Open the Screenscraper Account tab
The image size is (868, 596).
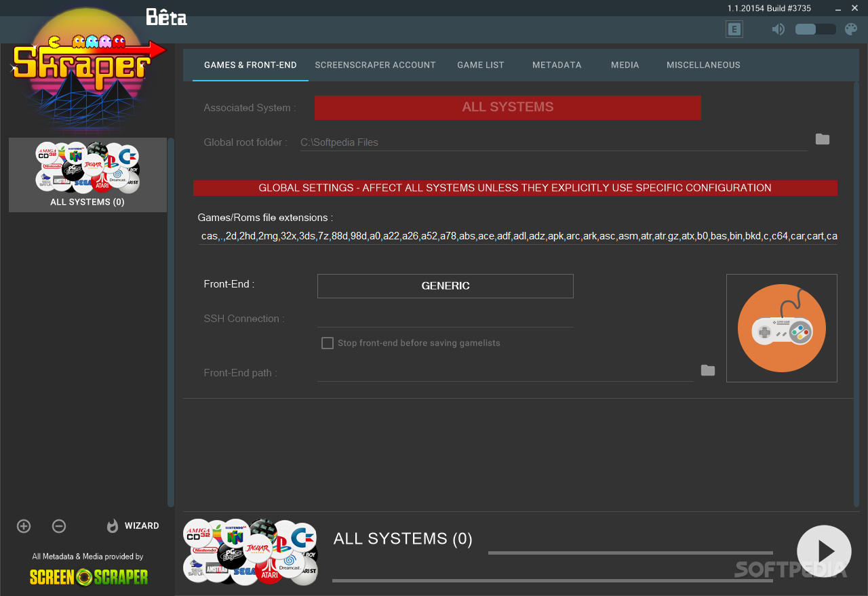[375, 65]
